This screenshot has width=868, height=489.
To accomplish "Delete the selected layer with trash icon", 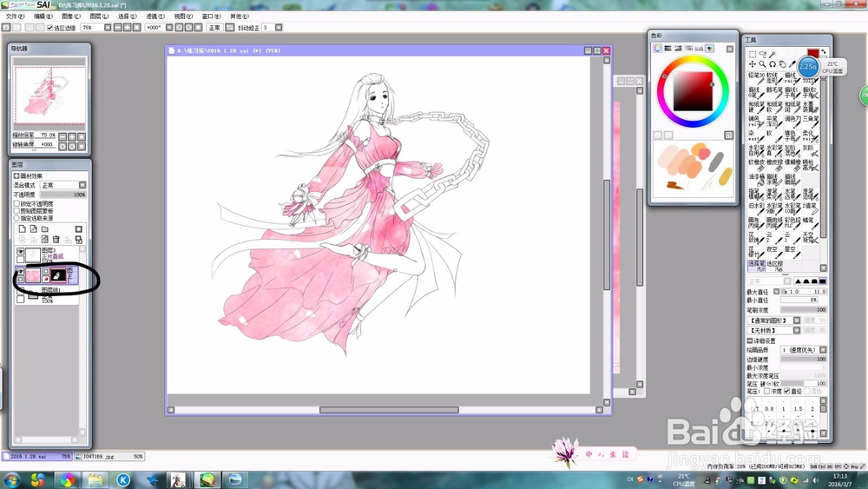I will pos(56,239).
